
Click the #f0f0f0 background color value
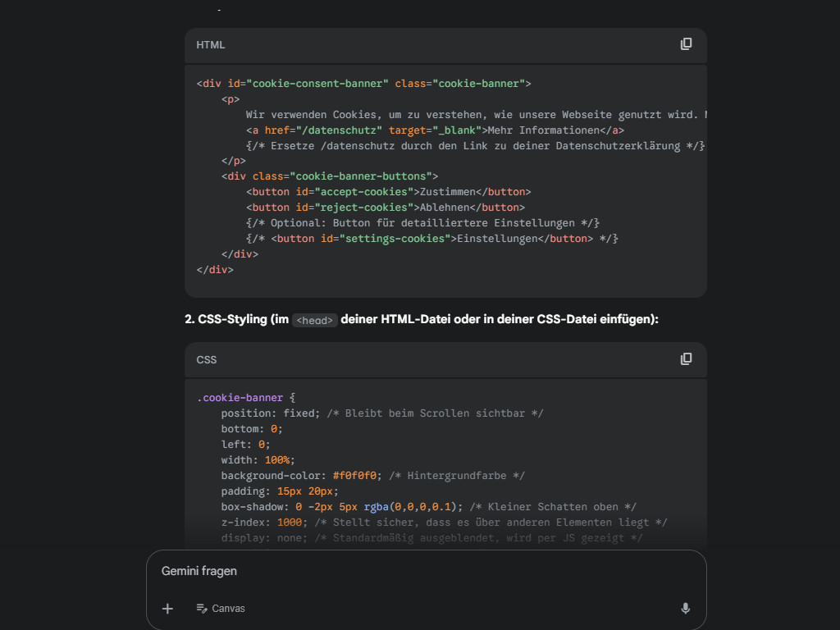point(354,476)
